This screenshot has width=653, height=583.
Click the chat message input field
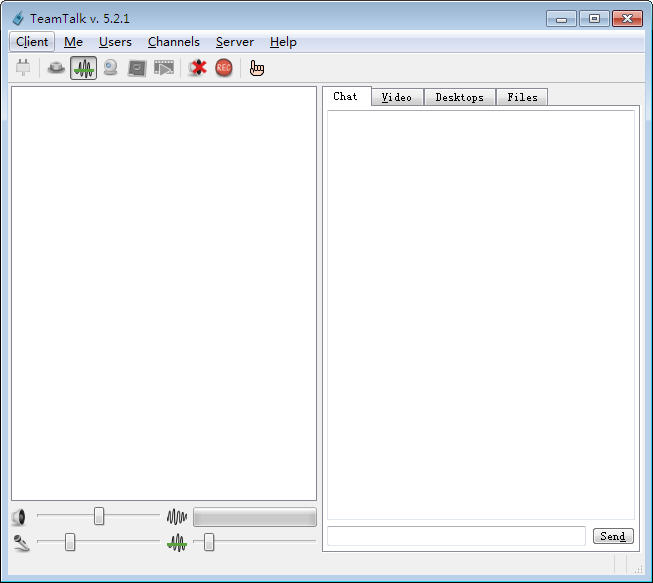tap(456, 536)
